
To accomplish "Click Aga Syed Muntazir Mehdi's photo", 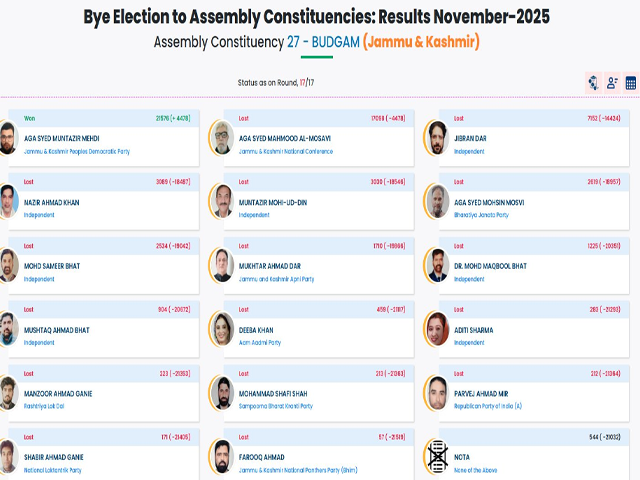I will [x=8, y=137].
